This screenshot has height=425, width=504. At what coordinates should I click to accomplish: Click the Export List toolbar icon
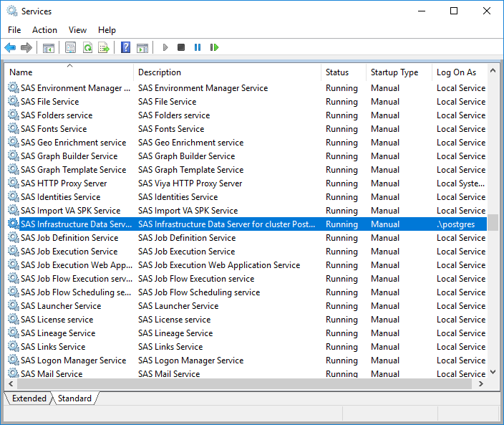[104, 48]
